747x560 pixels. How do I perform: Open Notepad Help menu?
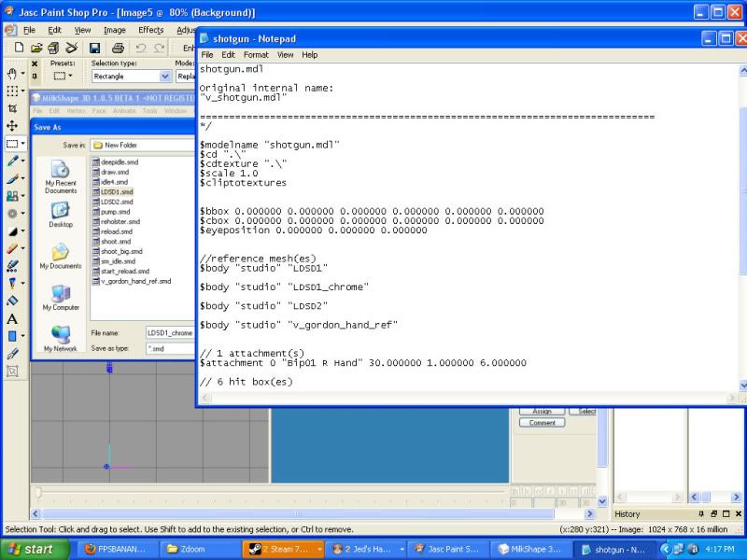pyautogui.click(x=310, y=55)
